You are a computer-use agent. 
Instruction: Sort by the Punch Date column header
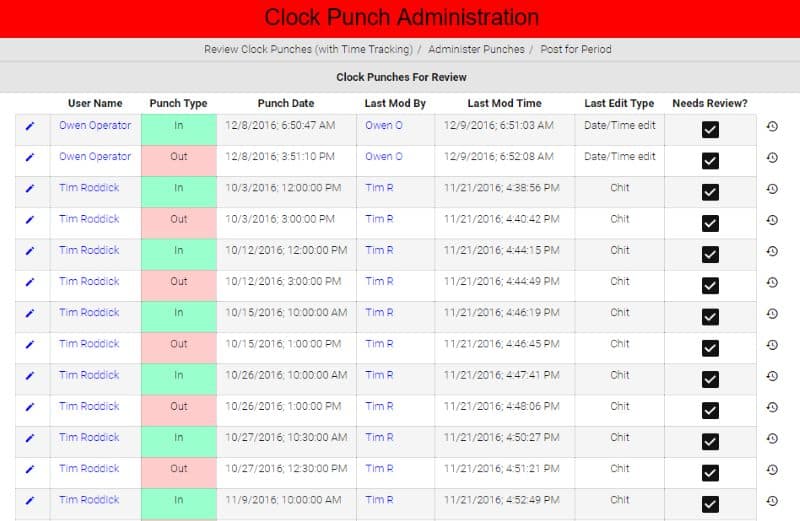286,103
